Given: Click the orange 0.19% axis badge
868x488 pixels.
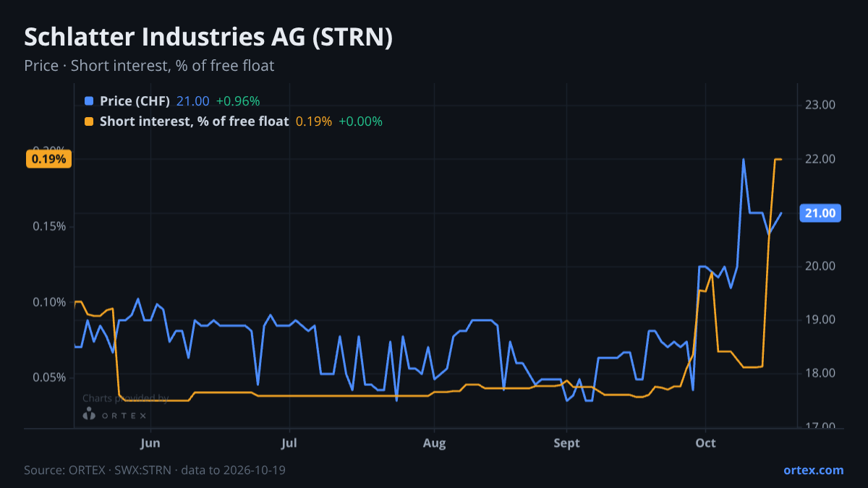Looking at the screenshot, I should 48,158.
